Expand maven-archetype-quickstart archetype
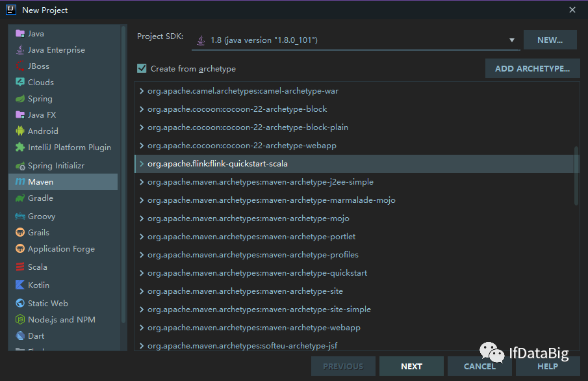This screenshot has height=381, width=588. coord(142,273)
